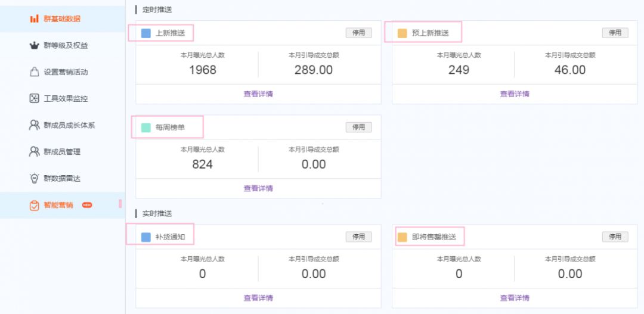Screen dimensions: 644x314
Task: Disable 预上新推送 with its 停用 button
Action: pos(615,33)
